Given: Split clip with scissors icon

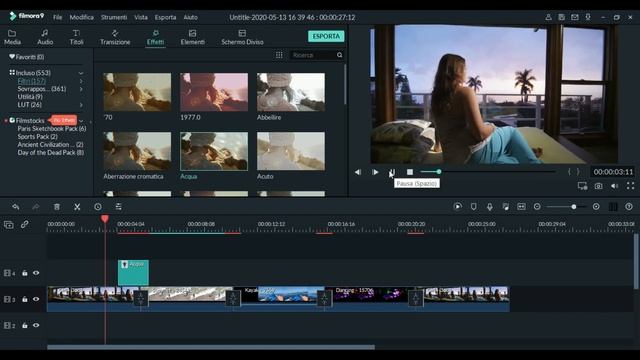Looking at the screenshot, I should [x=77, y=207].
